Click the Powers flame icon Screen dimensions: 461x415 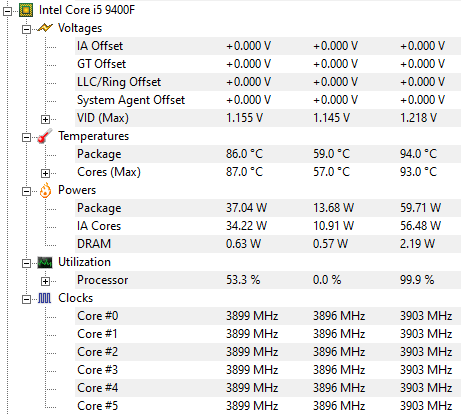[x=45, y=190]
